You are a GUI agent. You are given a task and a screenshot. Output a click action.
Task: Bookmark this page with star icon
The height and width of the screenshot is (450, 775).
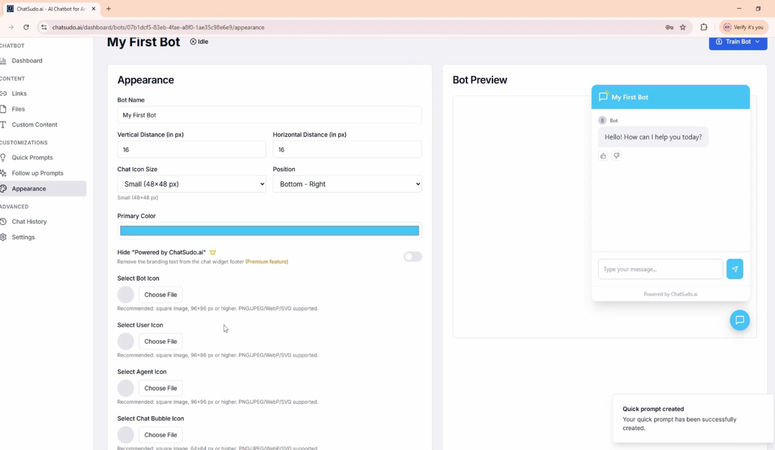tap(683, 28)
